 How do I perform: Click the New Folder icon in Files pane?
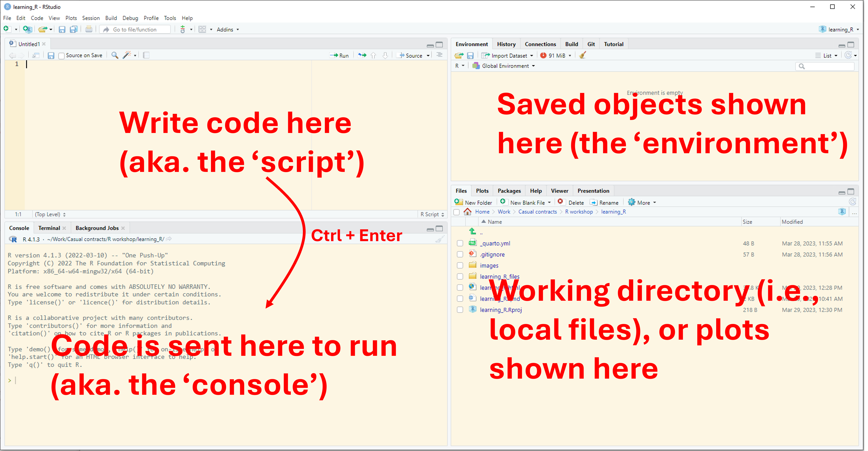(459, 202)
